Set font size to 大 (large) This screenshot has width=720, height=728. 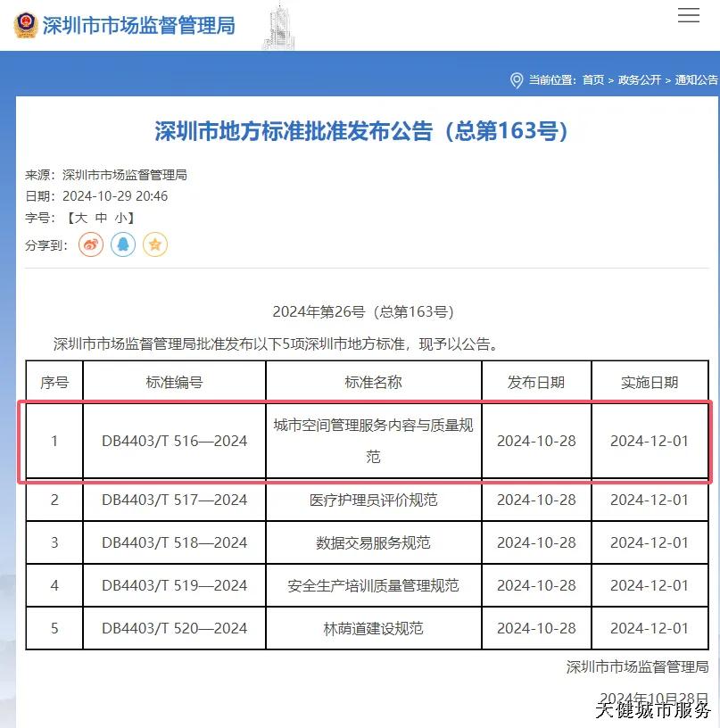[79, 218]
